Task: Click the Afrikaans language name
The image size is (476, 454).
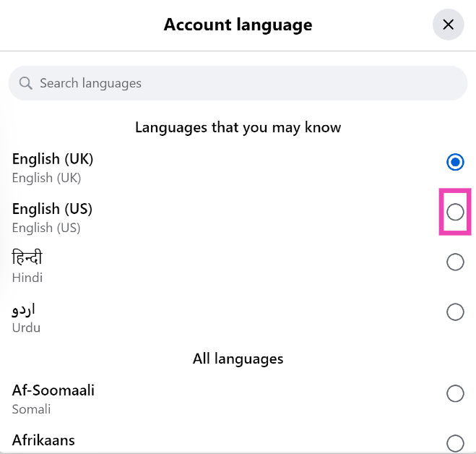Action: [x=43, y=440]
